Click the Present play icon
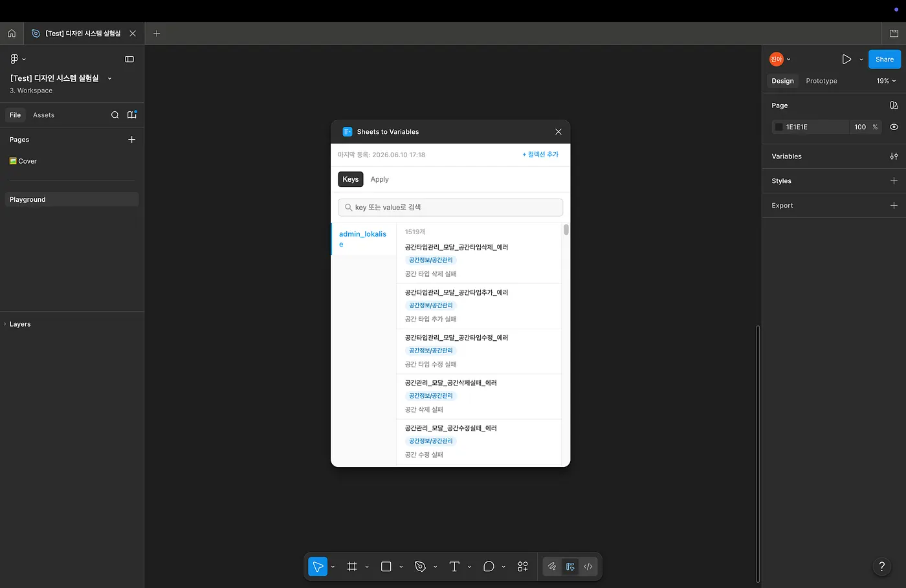The width and height of the screenshot is (906, 588). pyautogui.click(x=846, y=60)
